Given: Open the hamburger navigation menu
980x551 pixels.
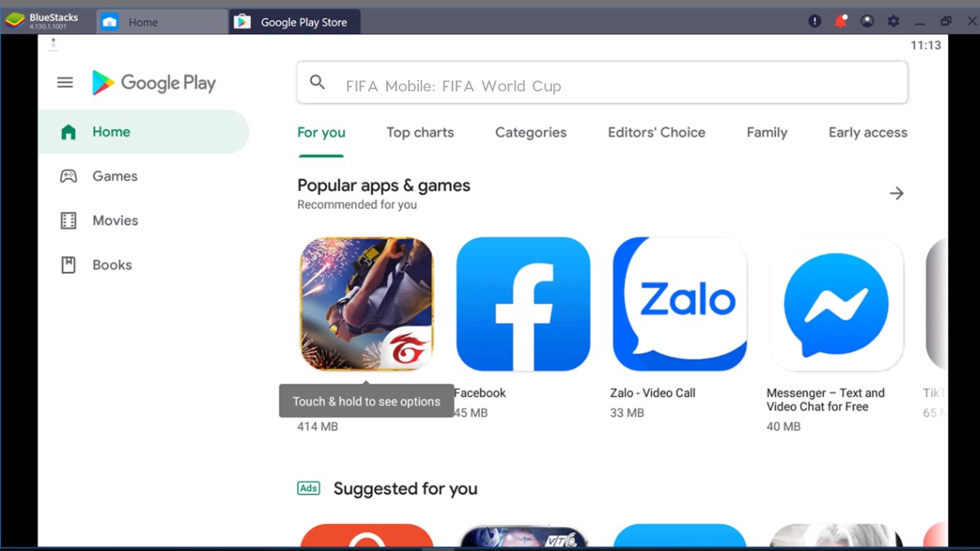Looking at the screenshot, I should (x=65, y=82).
